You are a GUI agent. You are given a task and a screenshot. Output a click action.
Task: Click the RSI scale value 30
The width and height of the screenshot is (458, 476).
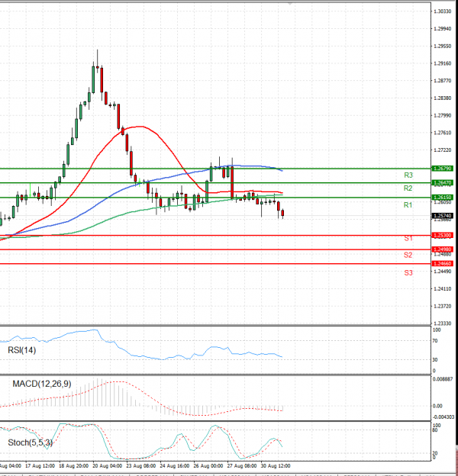(x=435, y=360)
